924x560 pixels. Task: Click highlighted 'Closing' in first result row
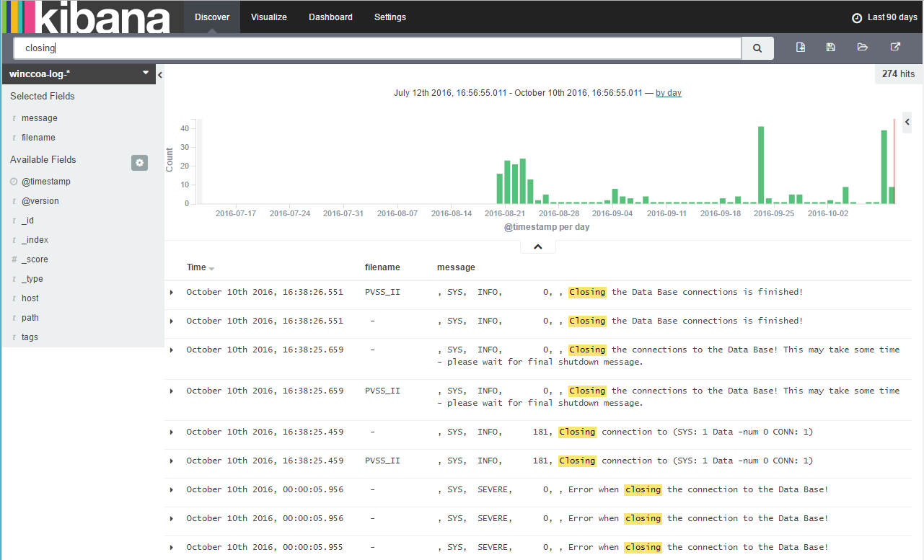[x=587, y=292]
